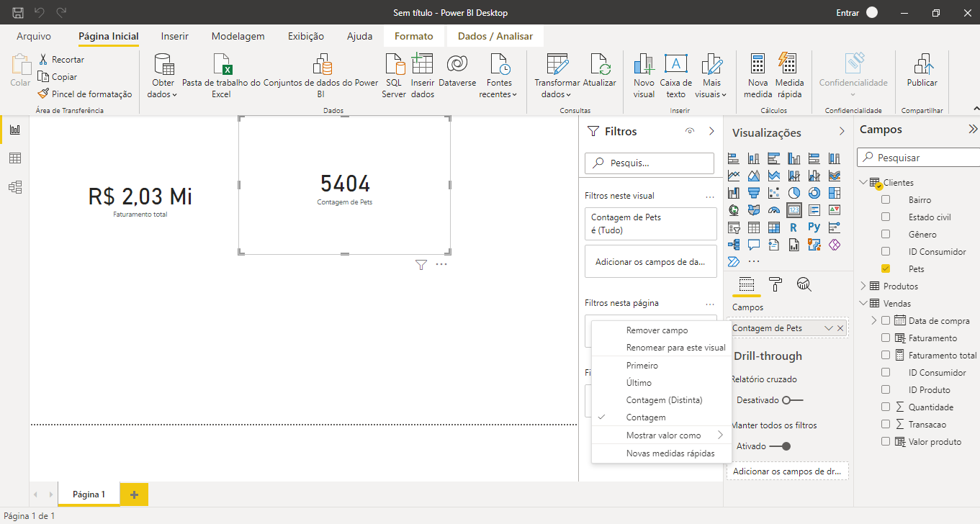Switch to Report view in left sidebar

coord(14,130)
